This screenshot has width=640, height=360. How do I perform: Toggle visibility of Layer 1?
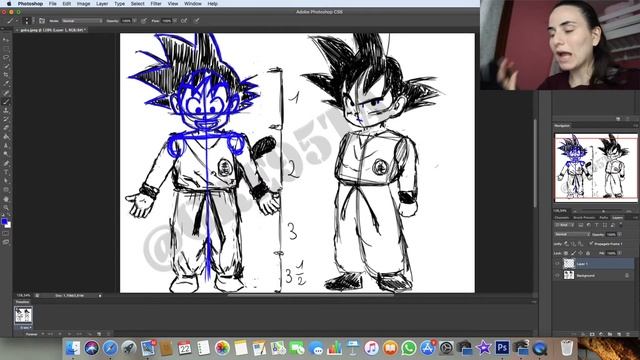(558, 264)
